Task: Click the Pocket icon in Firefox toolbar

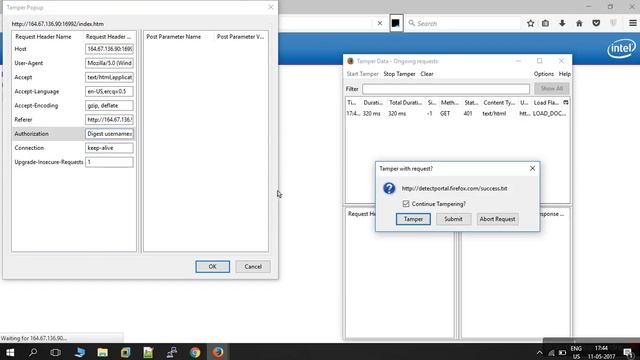Action: (596, 23)
